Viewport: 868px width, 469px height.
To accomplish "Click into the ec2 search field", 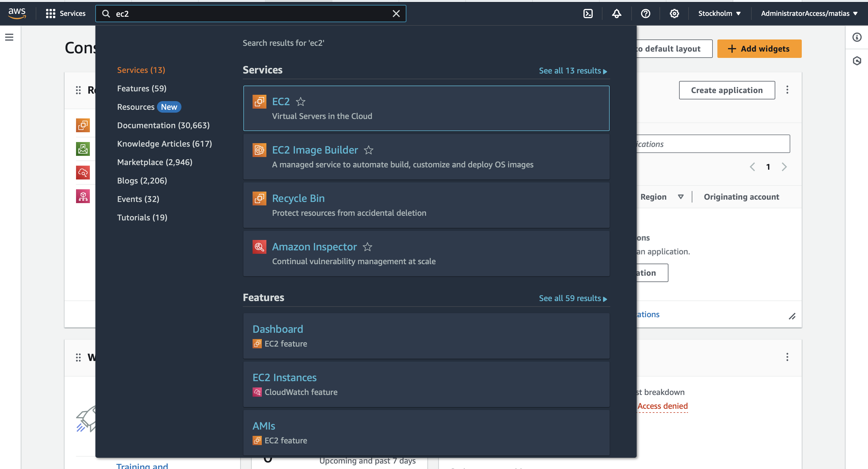I will point(251,14).
